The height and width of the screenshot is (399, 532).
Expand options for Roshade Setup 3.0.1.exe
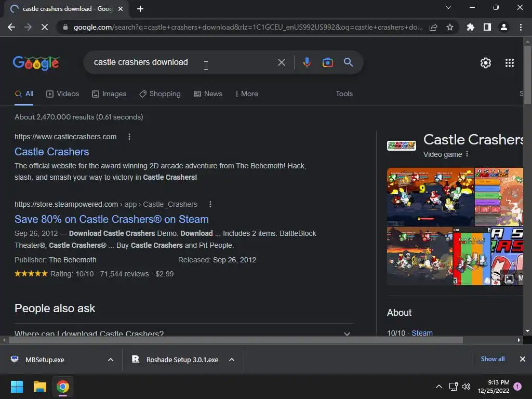[232, 360]
